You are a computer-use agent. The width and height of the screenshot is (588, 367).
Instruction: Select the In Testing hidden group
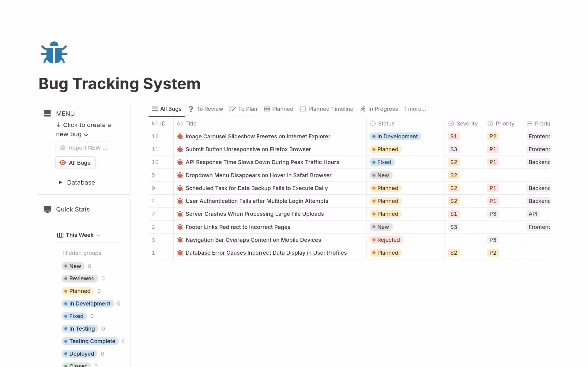80,329
